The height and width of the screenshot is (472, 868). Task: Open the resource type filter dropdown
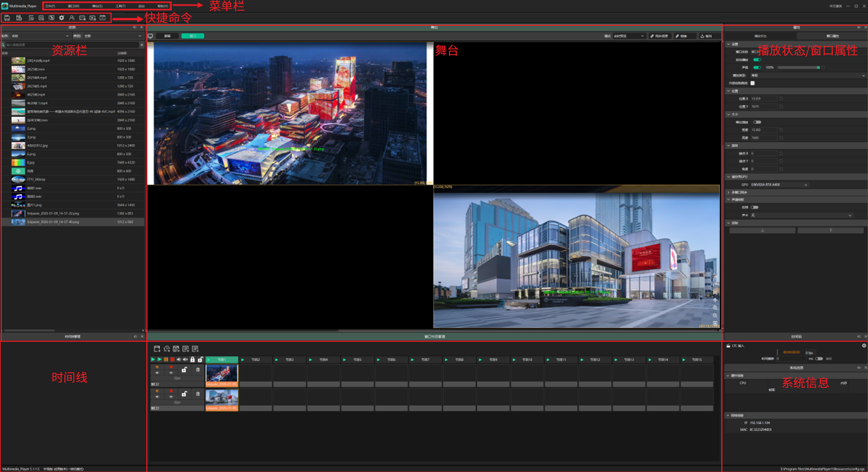[113, 36]
